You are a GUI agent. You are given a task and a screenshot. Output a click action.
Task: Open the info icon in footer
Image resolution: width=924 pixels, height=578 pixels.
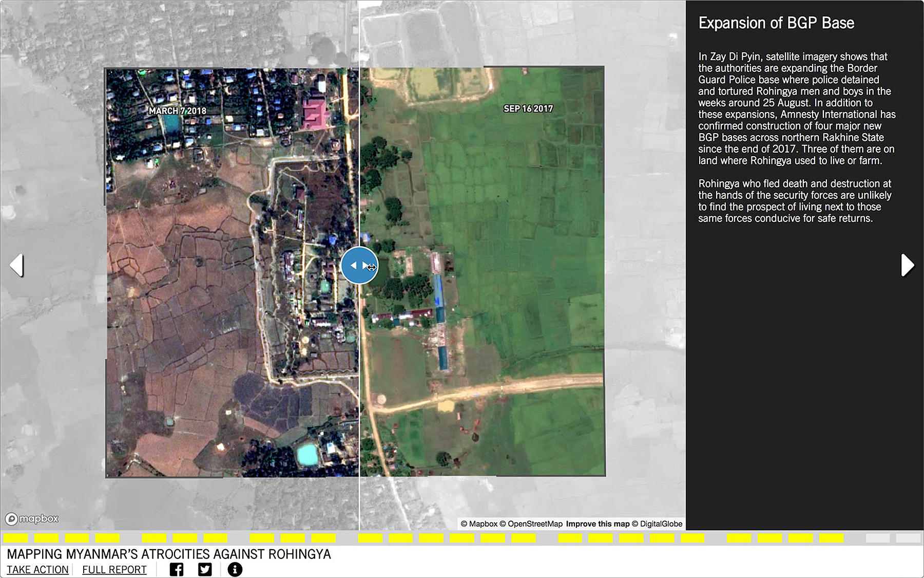(x=235, y=569)
